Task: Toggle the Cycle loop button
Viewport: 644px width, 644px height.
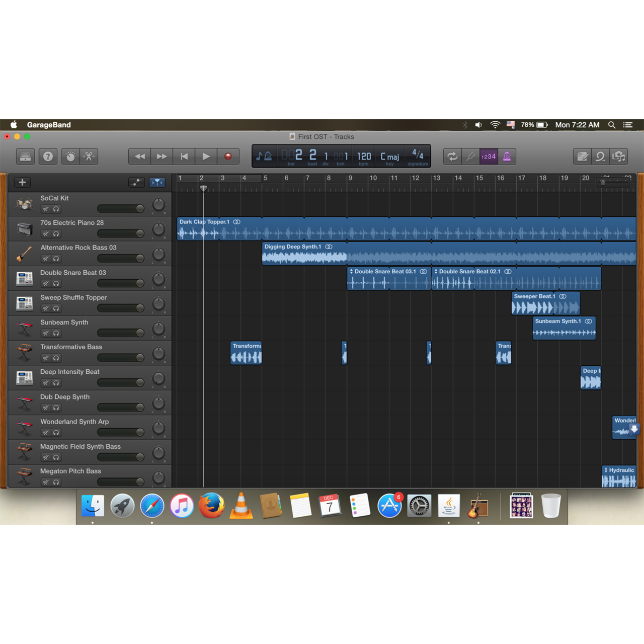Action: coord(452,156)
